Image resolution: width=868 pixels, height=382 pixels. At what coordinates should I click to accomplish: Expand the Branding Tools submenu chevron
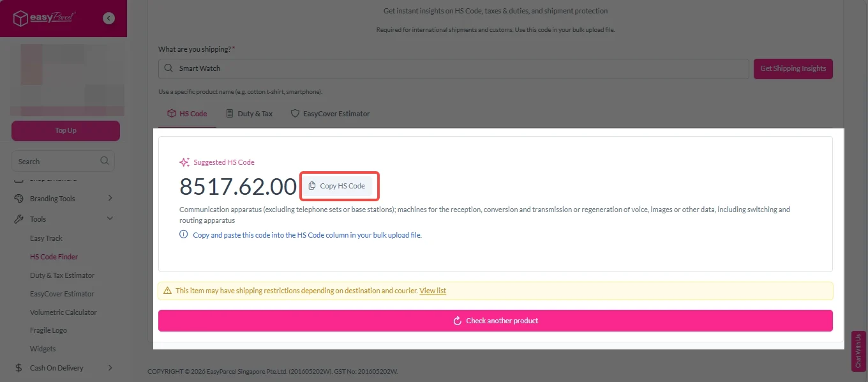110,199
